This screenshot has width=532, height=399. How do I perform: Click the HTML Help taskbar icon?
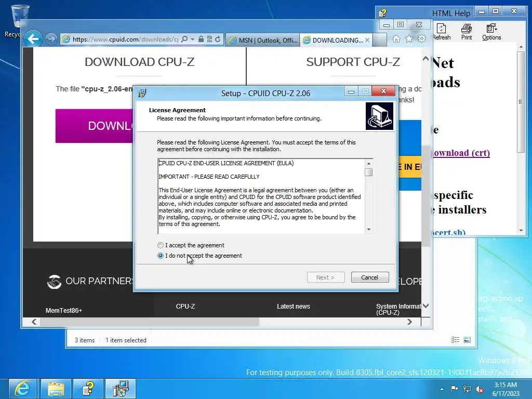[x=88, y=389]
